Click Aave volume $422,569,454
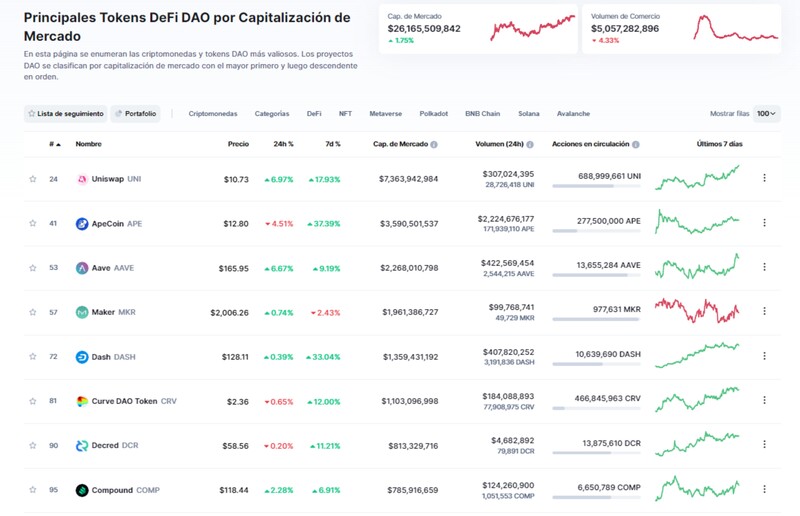 507,263
